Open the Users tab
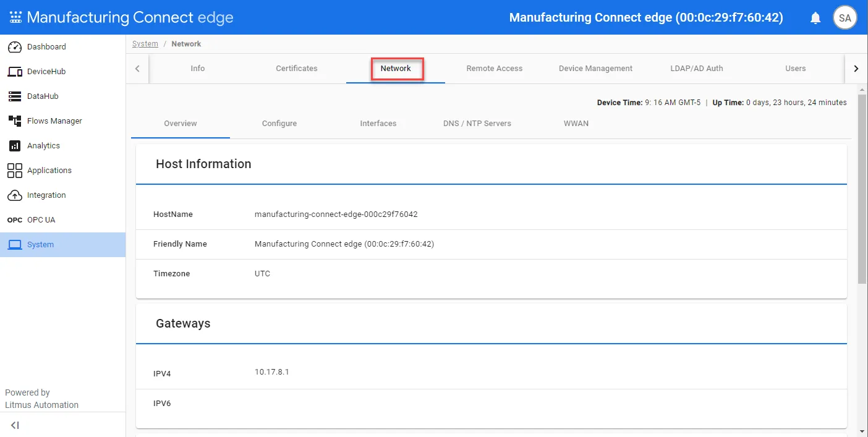Viewport: 868px width, 437px height. tap(796, 69)
